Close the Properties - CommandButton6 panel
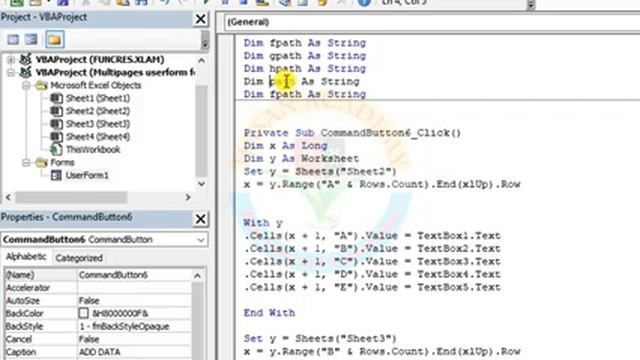The height and width of the screenshot is (360, 640). tap(200, 219)
